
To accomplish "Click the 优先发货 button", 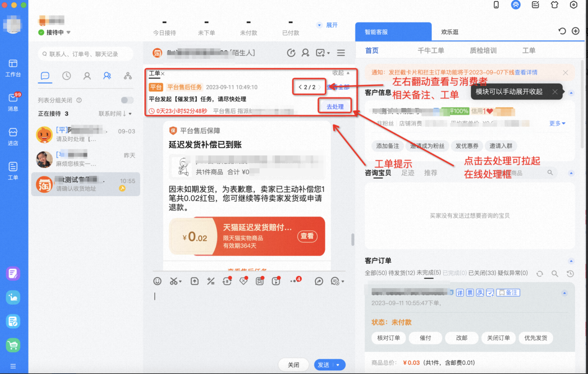I will click(536, 338).
